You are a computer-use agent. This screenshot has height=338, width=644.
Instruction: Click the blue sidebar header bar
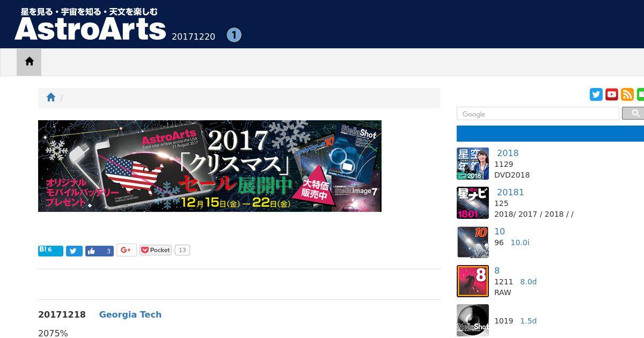point(550,134)
